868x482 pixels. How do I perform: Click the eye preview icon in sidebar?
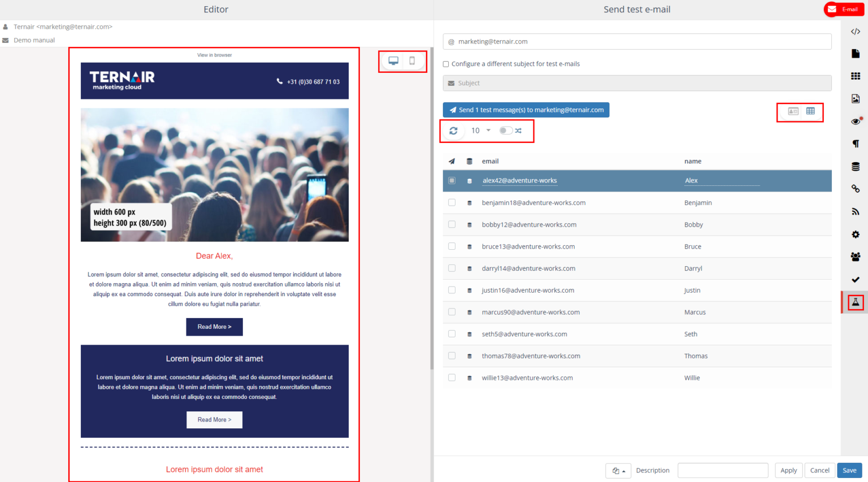pyautogui.click(x=856, y=121)
